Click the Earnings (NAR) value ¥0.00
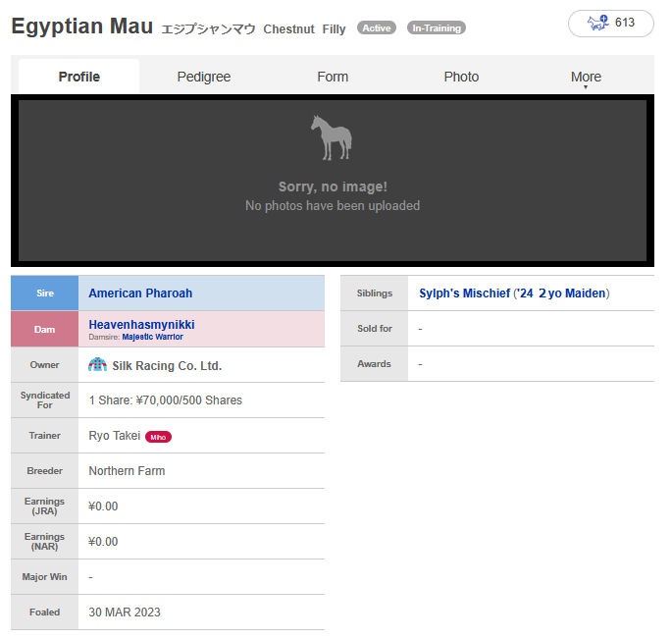 coord(103,542)
